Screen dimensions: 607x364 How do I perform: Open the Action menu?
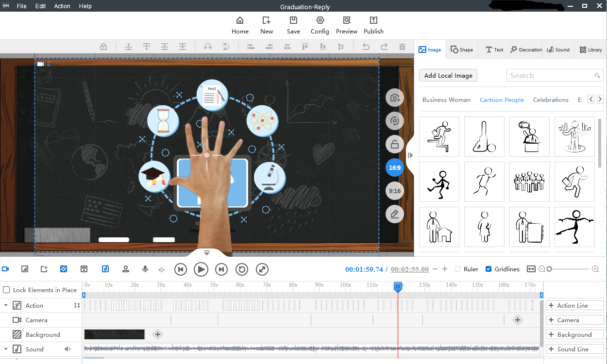point(62,6)
